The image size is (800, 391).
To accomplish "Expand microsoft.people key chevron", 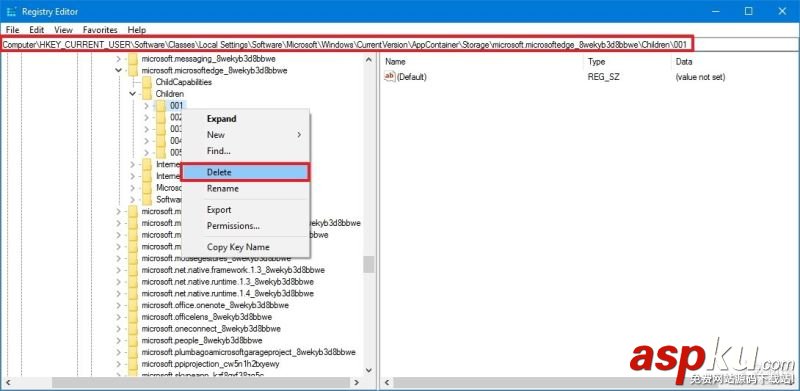I will (119, 340).
